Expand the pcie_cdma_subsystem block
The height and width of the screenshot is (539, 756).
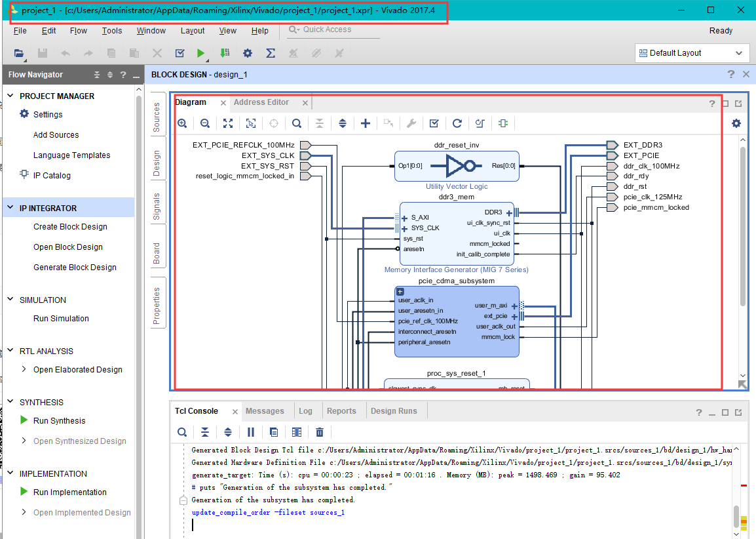click(400, 291)
